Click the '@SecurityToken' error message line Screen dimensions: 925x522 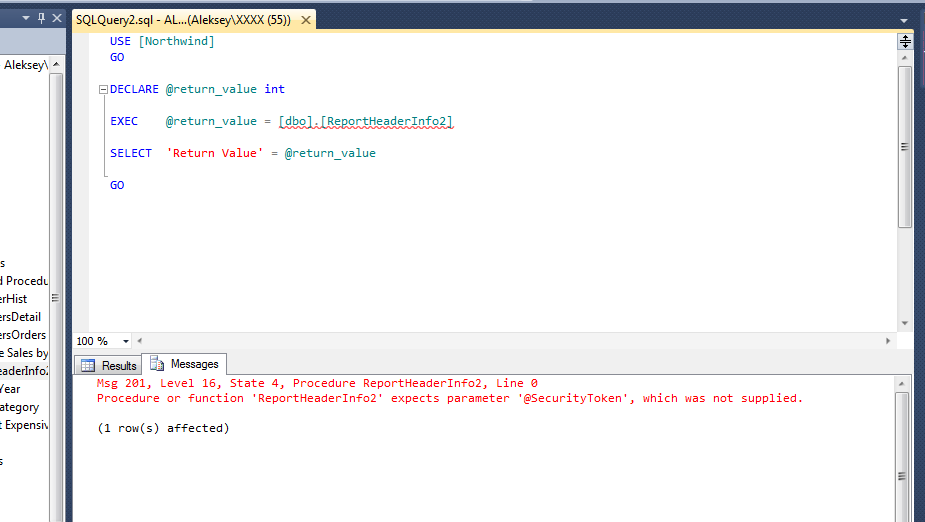(x=450, y=398)
